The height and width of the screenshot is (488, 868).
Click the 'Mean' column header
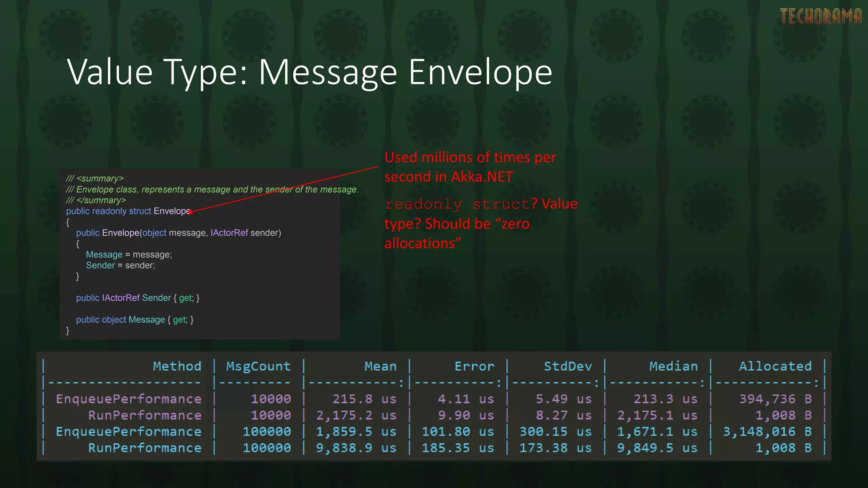point(381,366)
